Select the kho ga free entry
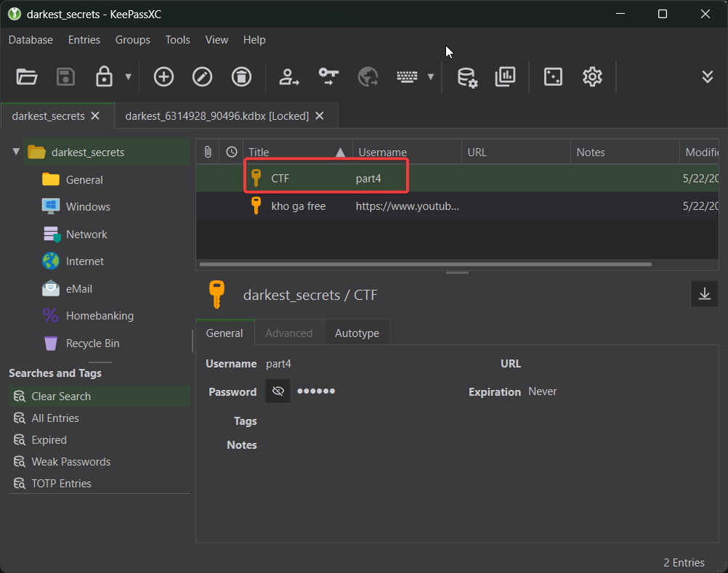This screenshot has width=728, height=573. click(457, 206)
